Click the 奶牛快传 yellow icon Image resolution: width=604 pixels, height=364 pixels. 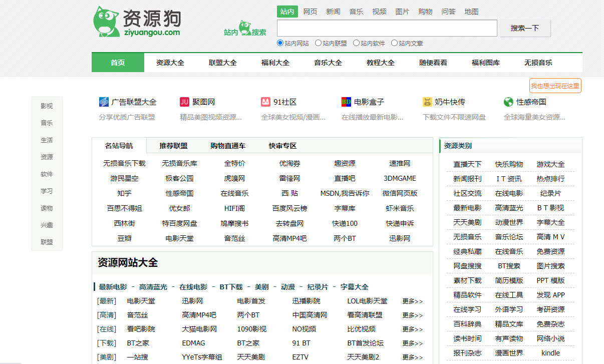coord(427,102)
